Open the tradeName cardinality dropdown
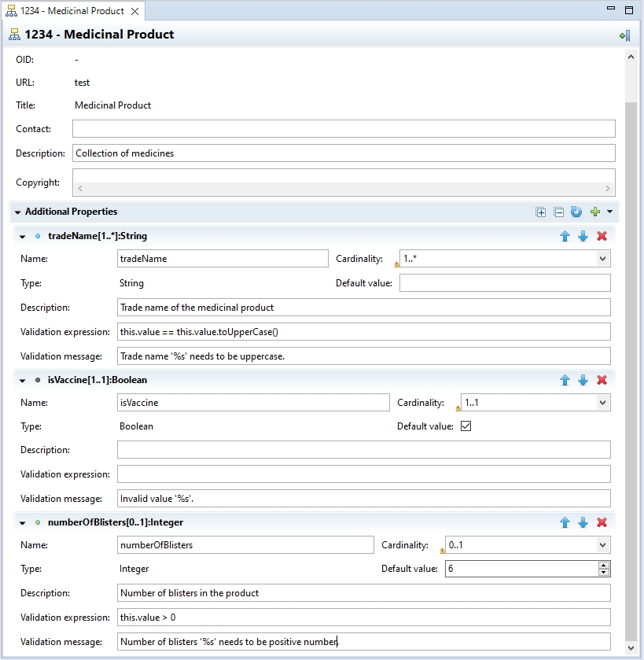644x660 pixels. pos(602,259)
